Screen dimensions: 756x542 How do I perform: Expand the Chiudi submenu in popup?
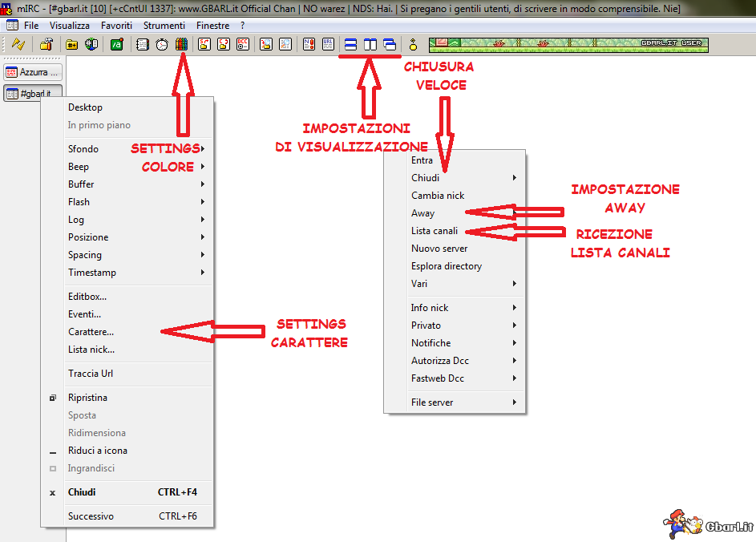pyautogui.click(x=455, y=178)
